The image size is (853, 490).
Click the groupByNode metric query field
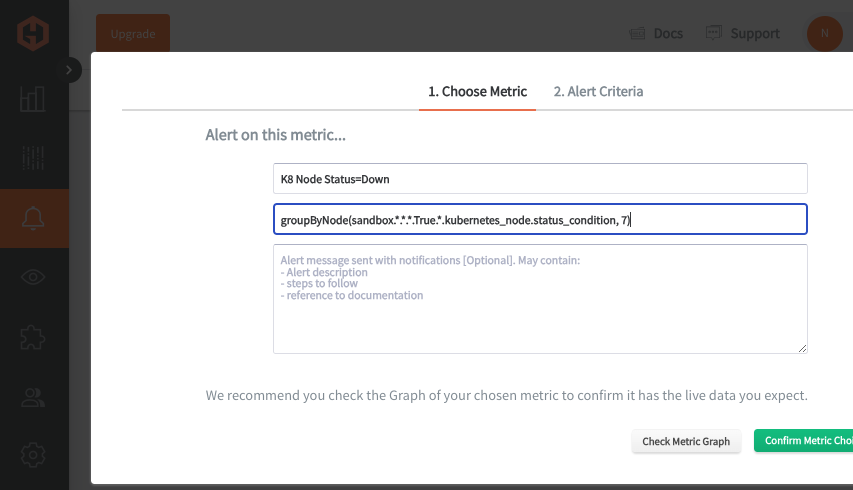[540, 219]
